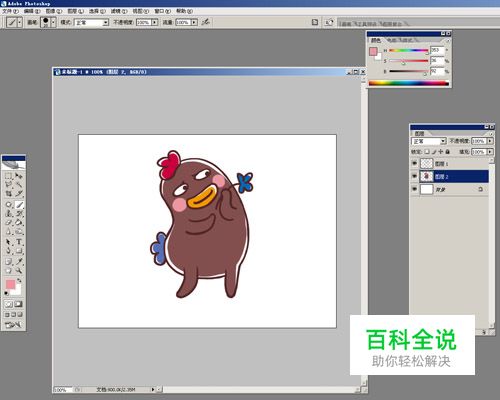Open layer opacity arrow in Layers panel
500x400 pixels.
pyautogui.click(x=490, y=141)
